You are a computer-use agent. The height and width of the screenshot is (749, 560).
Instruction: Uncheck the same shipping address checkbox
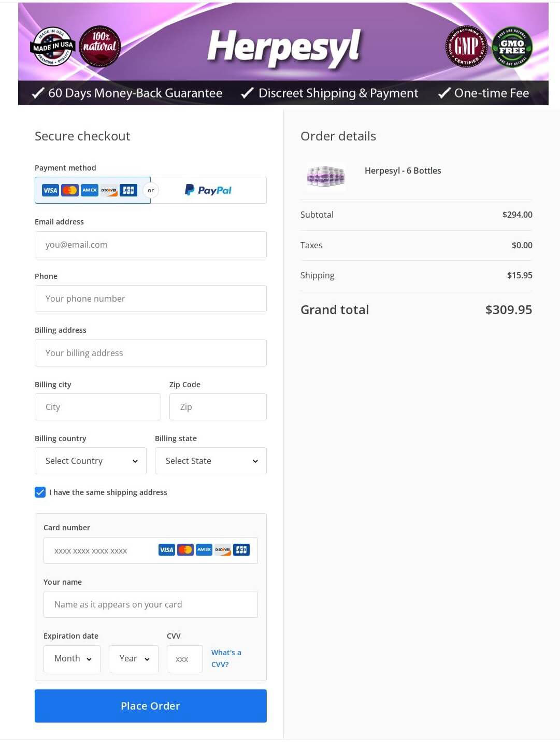click(x=40, y=492)
